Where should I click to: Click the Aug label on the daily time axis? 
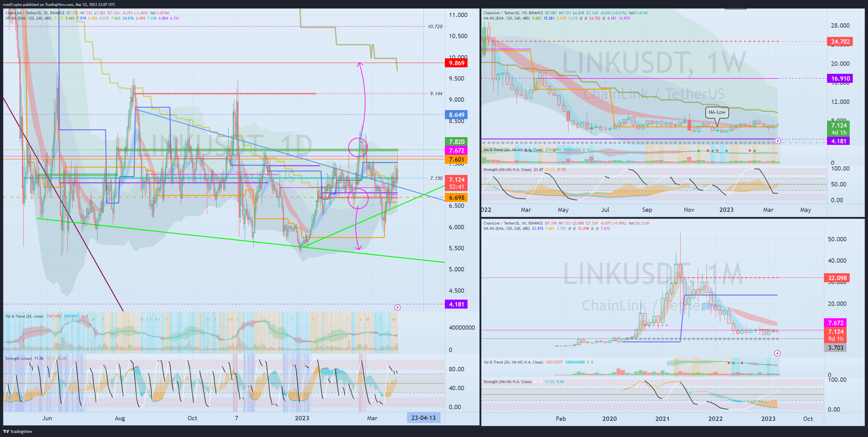point(120,418)
